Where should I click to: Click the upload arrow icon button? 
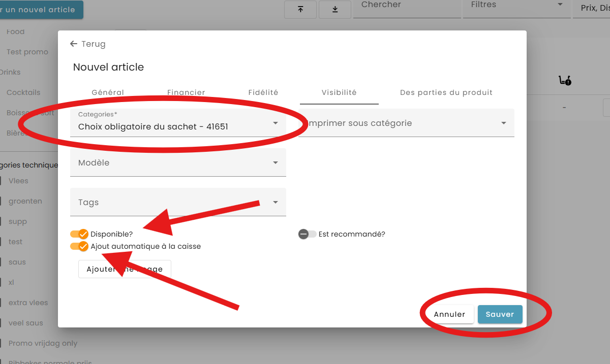(x=300, y=9)
